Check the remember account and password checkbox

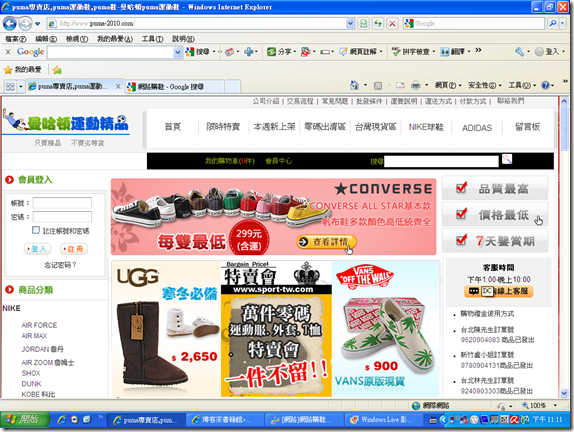36,230
